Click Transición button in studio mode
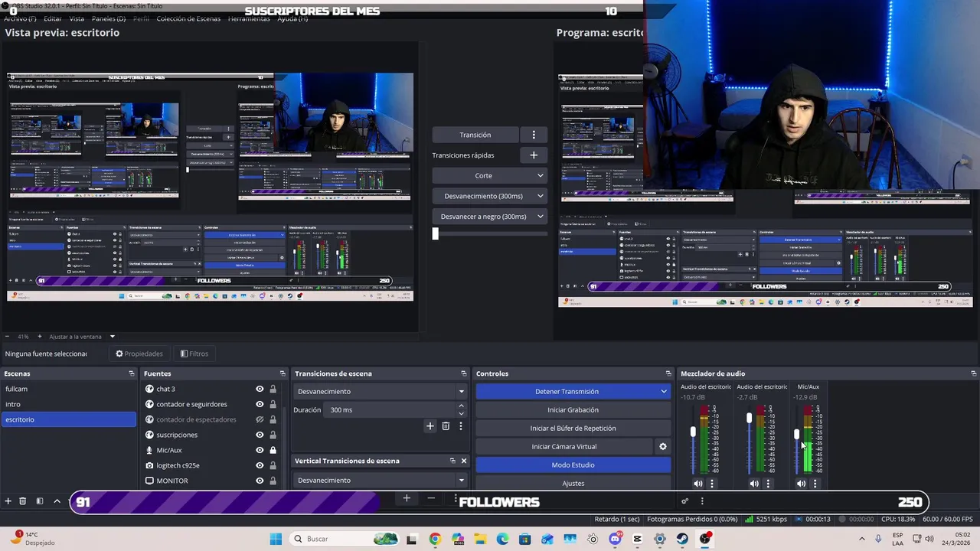This screenshot has height=551, width=980. [475, 135]
